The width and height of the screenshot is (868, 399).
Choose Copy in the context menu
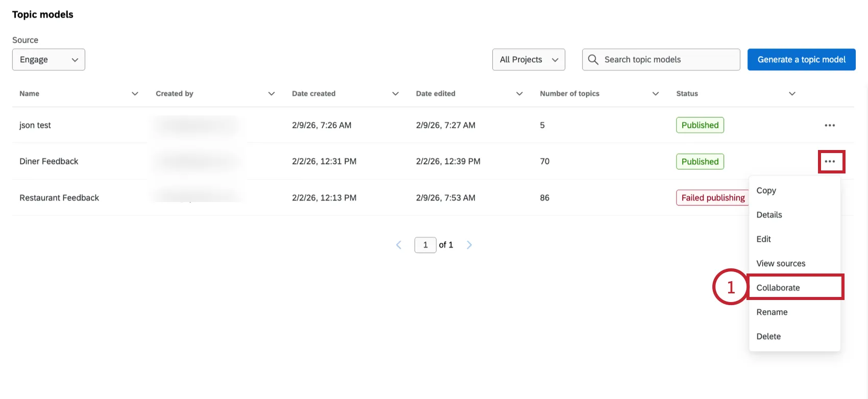pyautogui.click(x=766, y=190)
